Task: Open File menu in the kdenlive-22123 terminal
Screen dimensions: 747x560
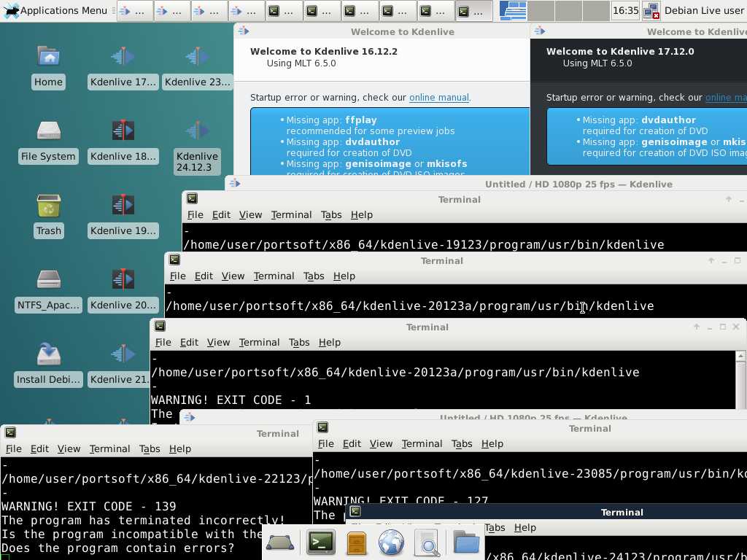Action: (13, 448)
